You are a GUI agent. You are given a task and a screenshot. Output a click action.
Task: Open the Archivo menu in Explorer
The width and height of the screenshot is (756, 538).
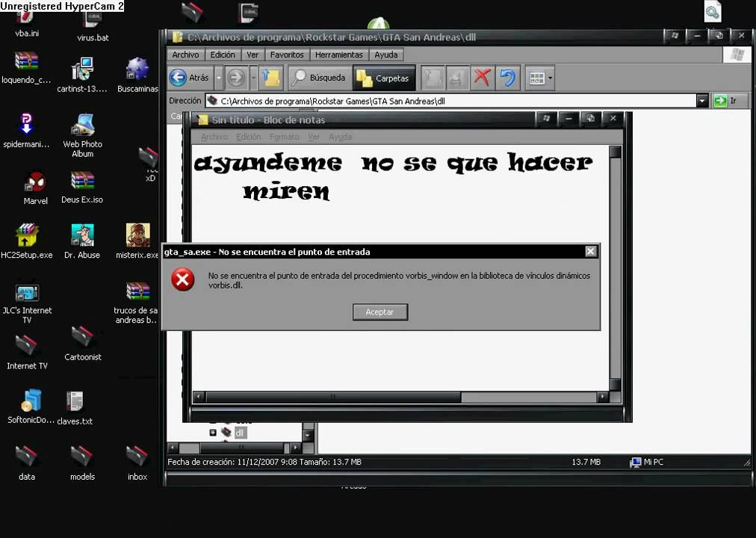tap(185, 55)
